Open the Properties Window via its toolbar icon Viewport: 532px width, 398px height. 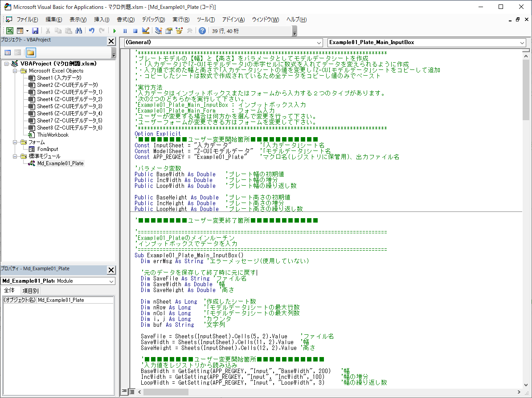[169, 30]
